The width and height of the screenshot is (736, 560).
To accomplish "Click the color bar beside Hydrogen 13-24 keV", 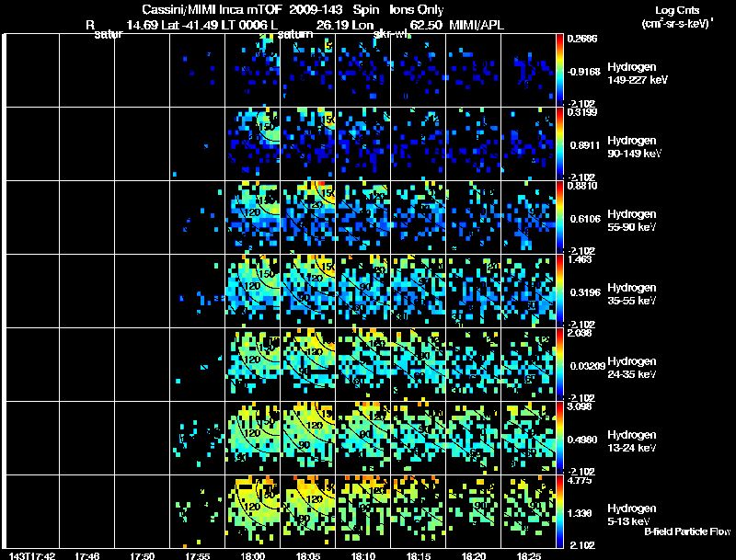I will point(559,438).
